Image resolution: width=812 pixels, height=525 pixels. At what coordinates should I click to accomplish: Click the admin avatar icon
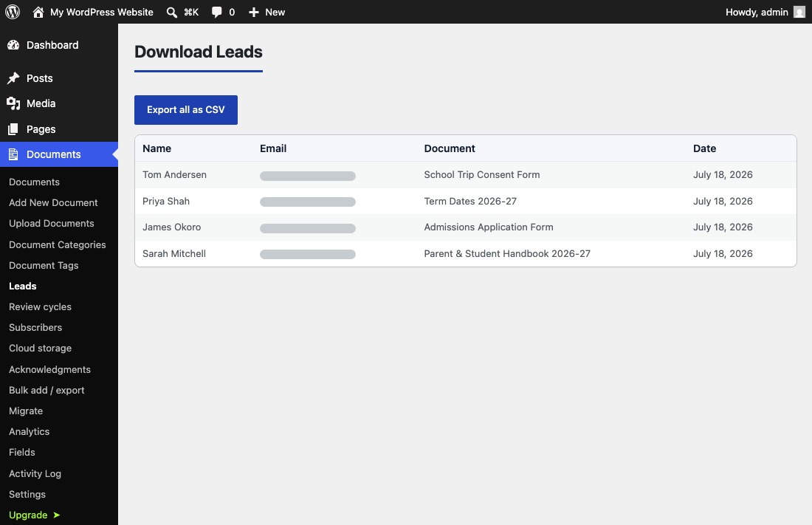pos(799,12)
